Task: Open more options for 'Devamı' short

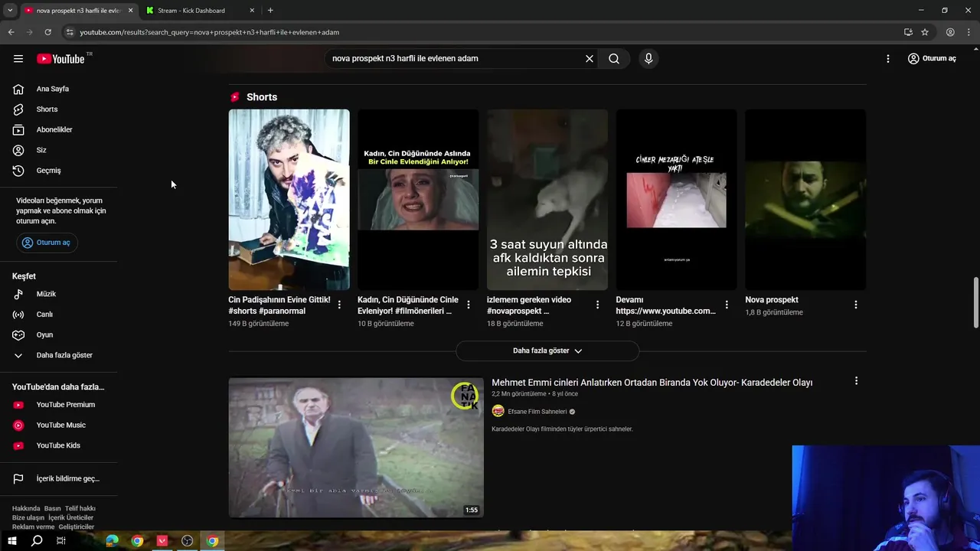Action: pos(727,305)
